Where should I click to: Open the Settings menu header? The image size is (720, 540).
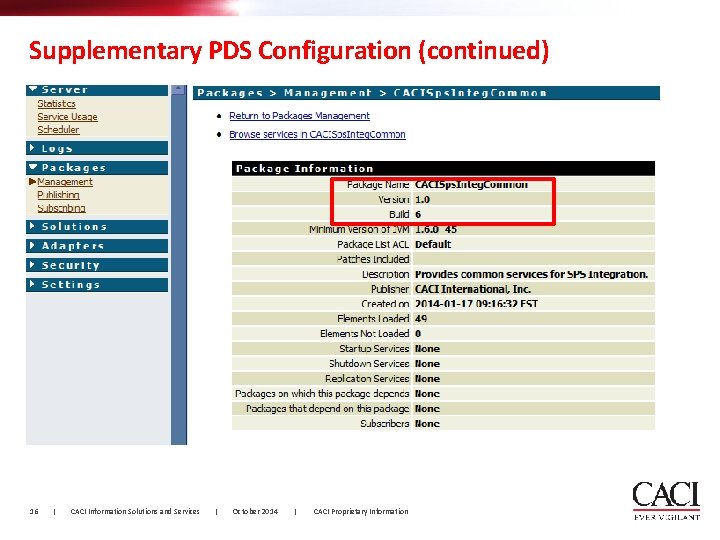click(97, 285)
